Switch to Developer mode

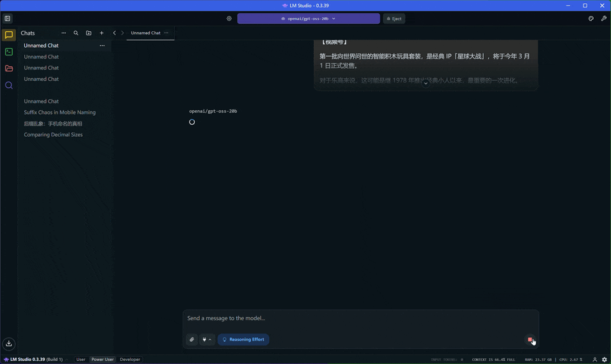(x=130, y=360)
